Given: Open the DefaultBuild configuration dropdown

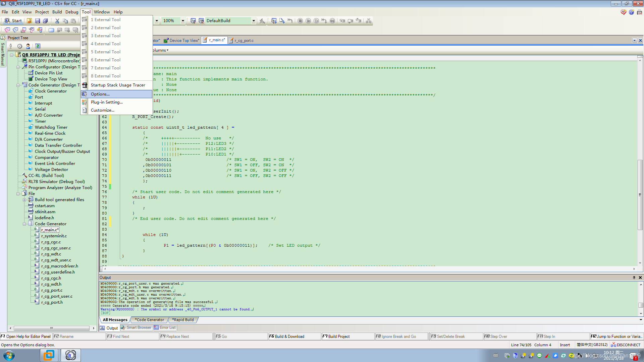Looking at the screenshot, I should 254,21.
